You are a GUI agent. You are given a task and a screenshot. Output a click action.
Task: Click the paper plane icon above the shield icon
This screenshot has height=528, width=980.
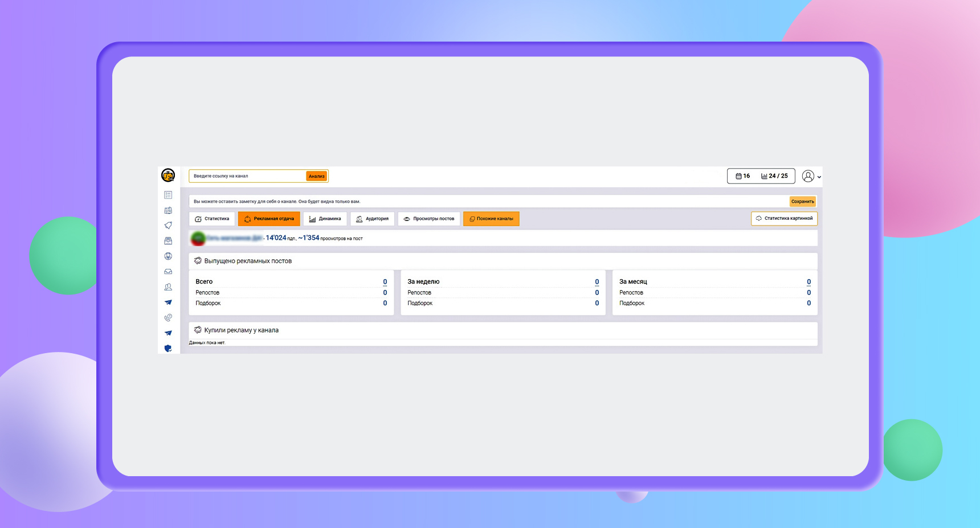(x=168, y=333)
